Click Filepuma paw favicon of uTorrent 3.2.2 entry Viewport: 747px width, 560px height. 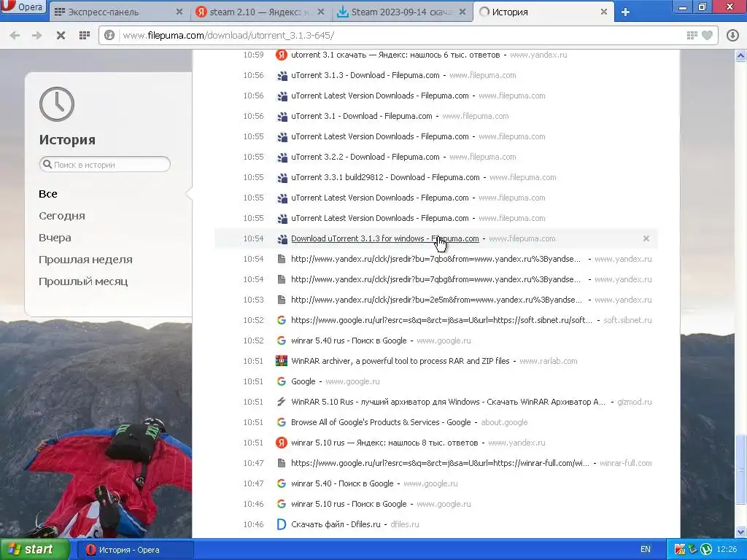[x=282, y=157]
